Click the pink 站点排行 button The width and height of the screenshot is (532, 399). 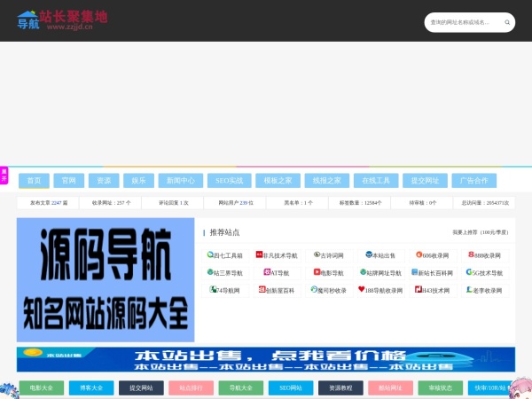click(191, 387)
